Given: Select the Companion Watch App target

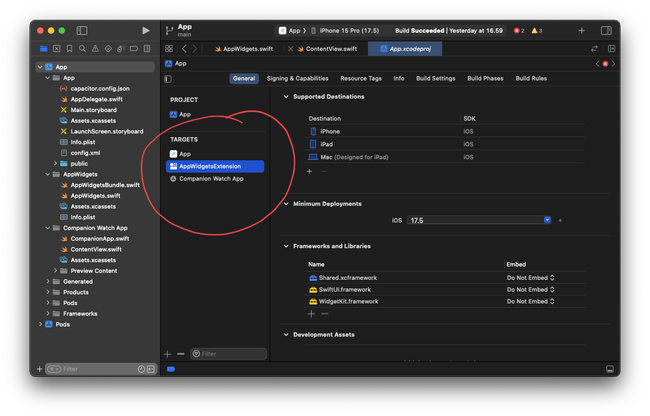Looking at the screenshot, I should 207,179.
